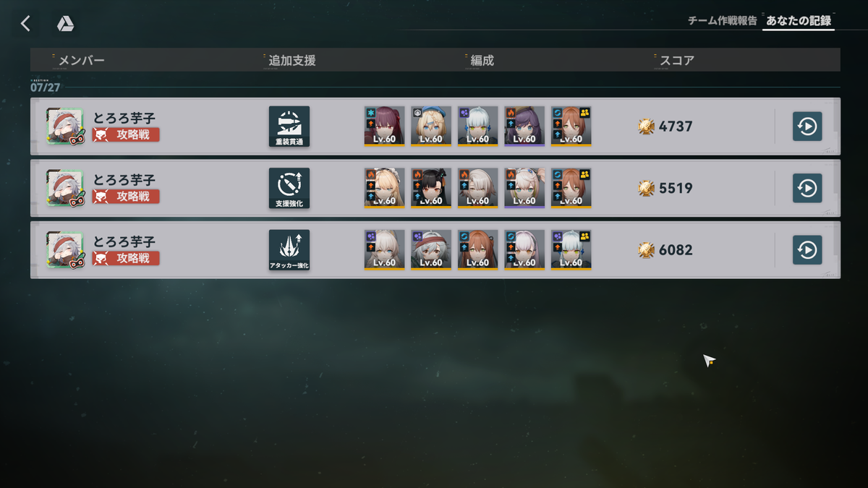Open the 支援強化 support icon
The height and width of the screenshot is (488, 868).
pyautogui.click(x=289, y=189)
